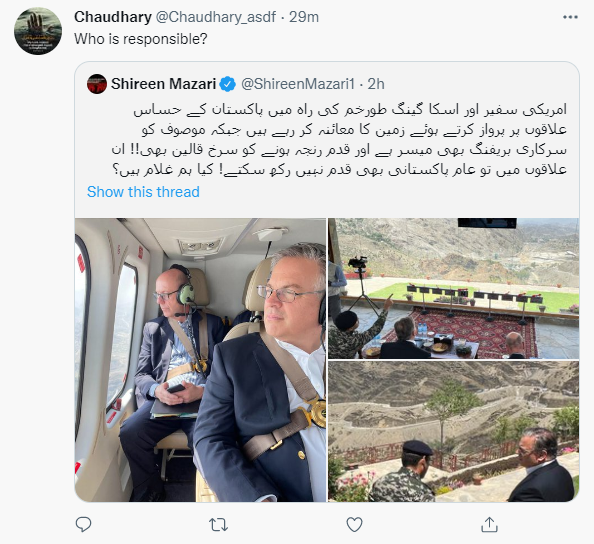
Task: Open the @ShireenMazari1 handle
Action: 298,84
